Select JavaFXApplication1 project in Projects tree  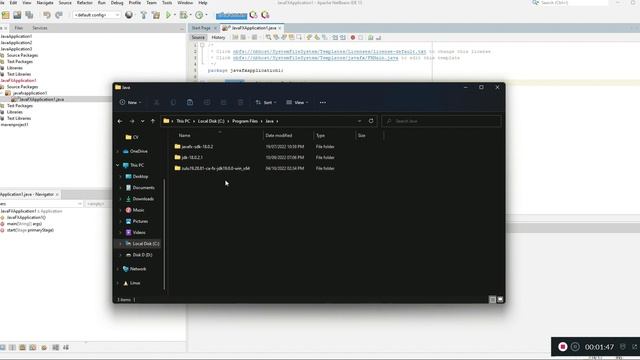(18, 80)
